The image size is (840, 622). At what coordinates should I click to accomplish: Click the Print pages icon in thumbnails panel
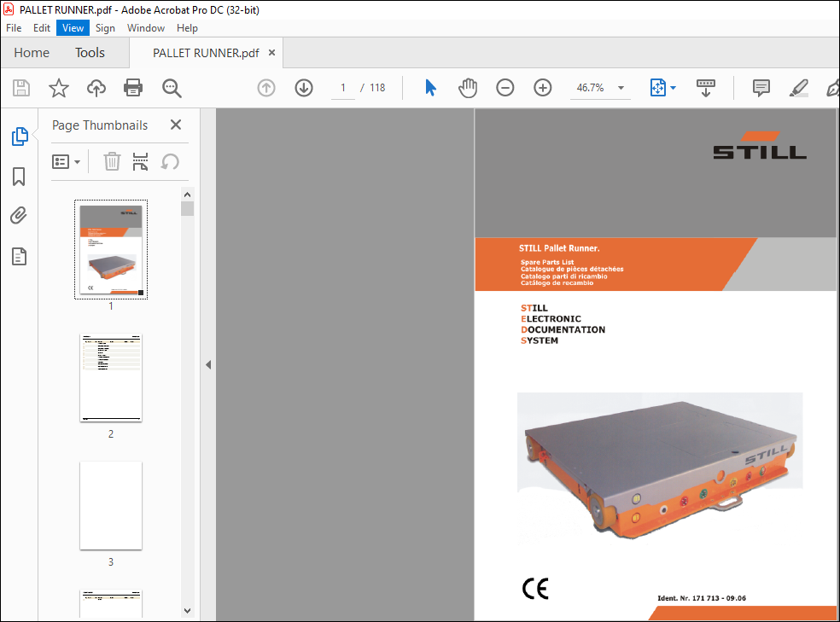point(140,161)
